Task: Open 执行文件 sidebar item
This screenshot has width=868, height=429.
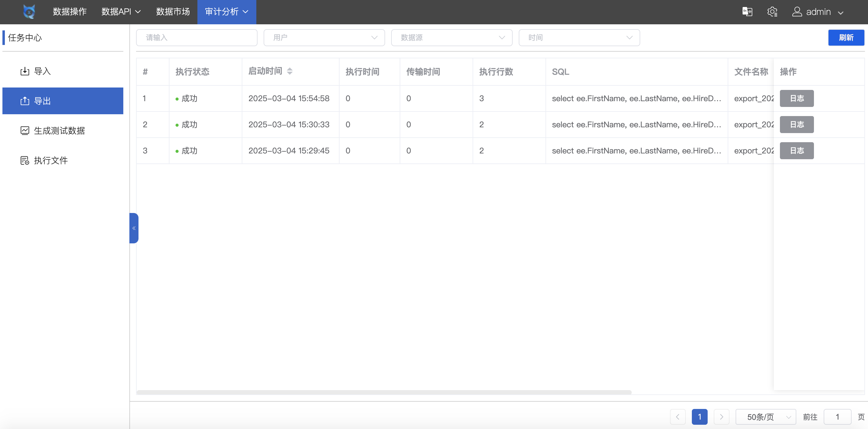Action: coord(50,160)
